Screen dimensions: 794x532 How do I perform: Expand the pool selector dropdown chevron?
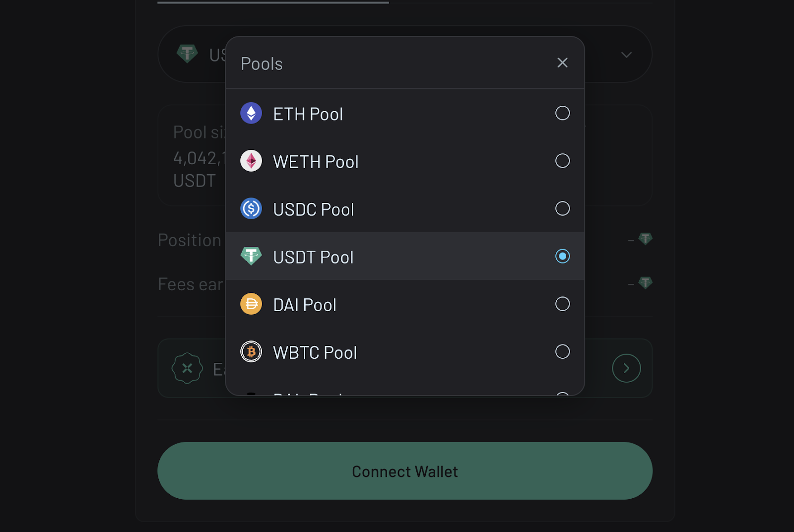[x=626, y=55]
